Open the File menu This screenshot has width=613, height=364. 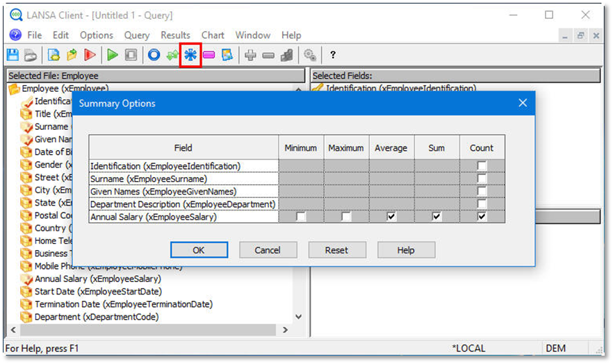coord(35,35)
